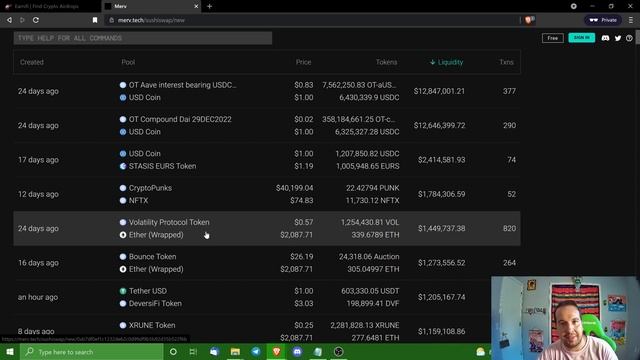Click the browser back arrow
640x360 pixels.
pos(9,20)
